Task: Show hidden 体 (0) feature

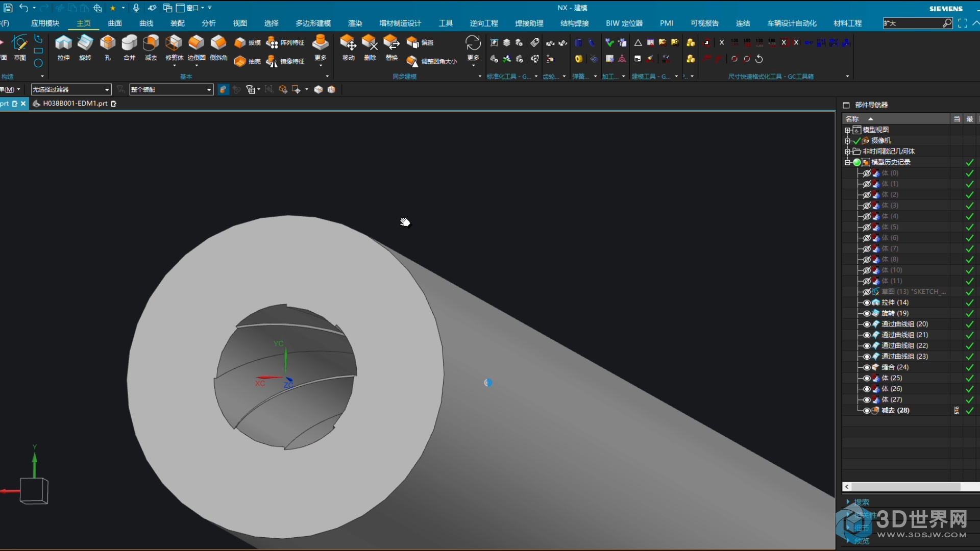Action: (867, 173)
